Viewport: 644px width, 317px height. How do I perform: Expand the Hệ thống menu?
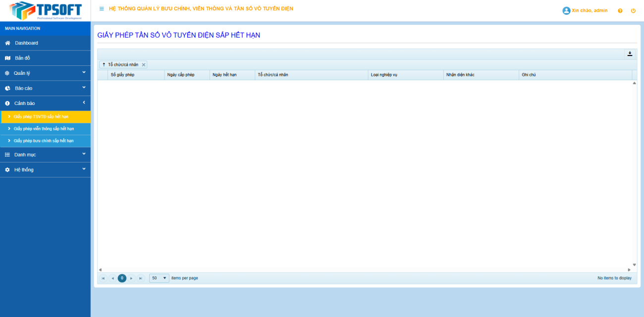(45, 170)
